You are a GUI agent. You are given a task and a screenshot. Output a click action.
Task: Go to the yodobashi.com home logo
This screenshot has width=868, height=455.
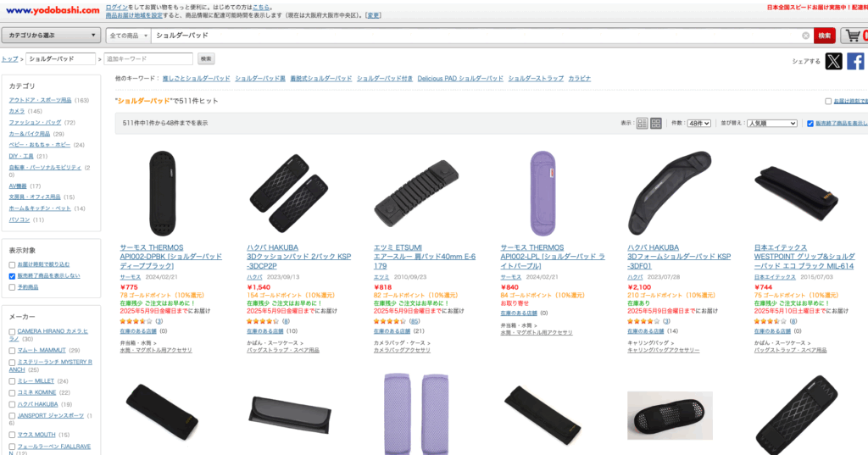click(x=53, y=10)
